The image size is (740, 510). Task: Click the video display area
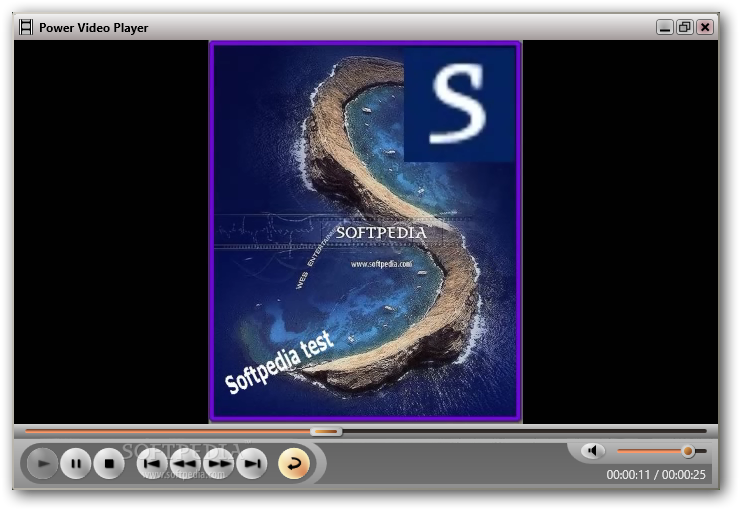(366, 231)
